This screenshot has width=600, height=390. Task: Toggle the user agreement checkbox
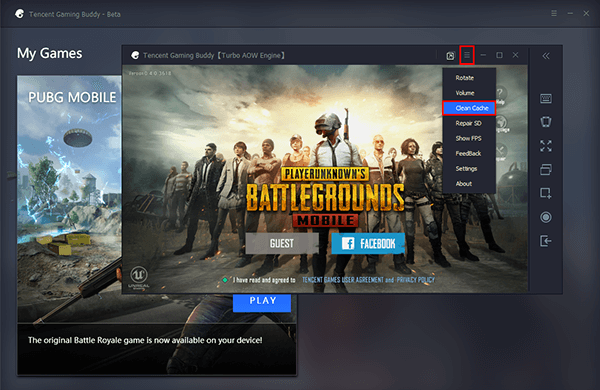(225, 280)
